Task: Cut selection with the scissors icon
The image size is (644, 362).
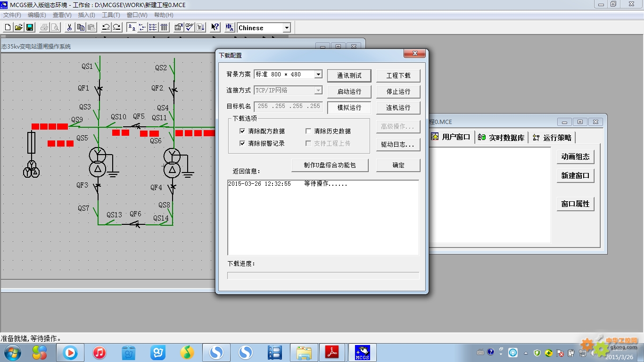Action: [69, 27]
